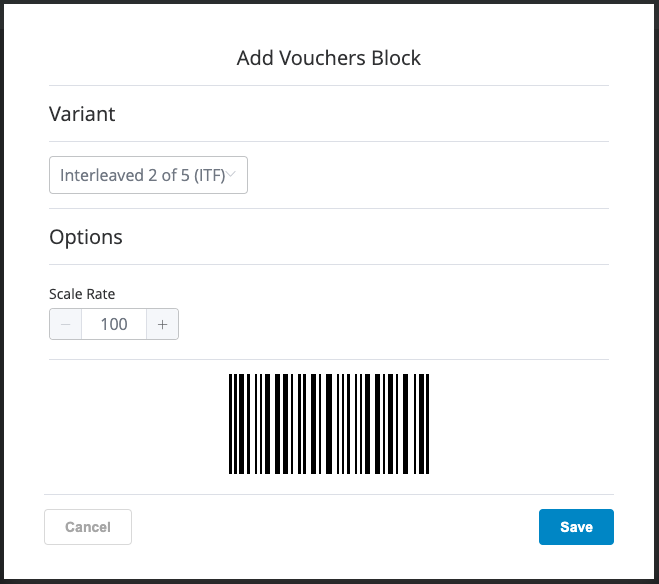Click the chevron arrow in the Variant dropdown
This screenshot has width=659, height=584.
[231, 175]
